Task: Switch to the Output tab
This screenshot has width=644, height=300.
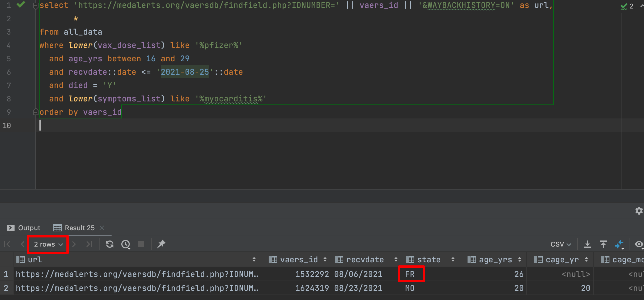Action: [24, 228]
